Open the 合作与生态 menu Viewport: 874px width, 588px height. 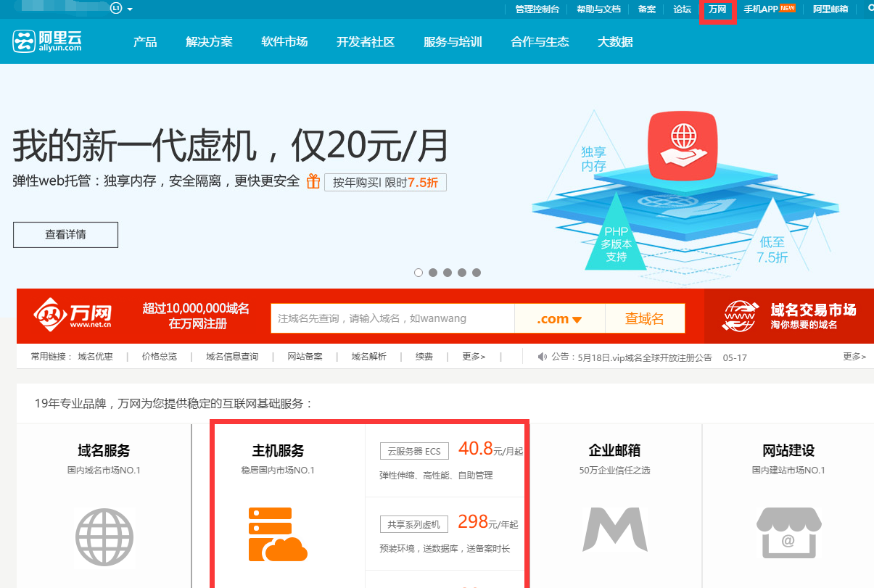(540, 42)
